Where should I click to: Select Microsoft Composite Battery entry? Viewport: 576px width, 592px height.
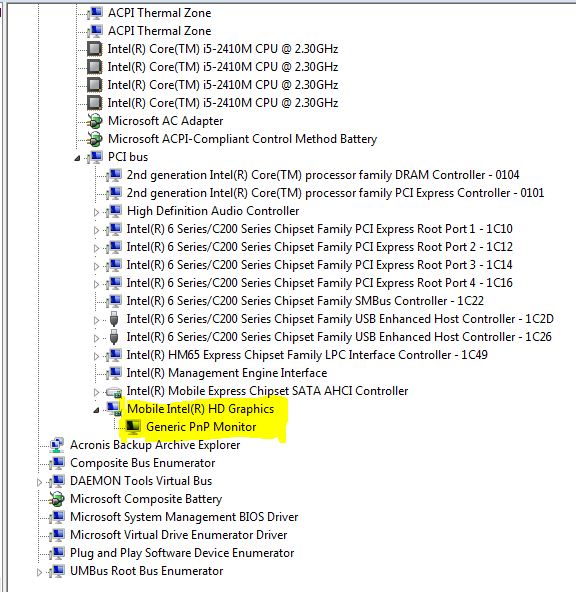(146, 499)
